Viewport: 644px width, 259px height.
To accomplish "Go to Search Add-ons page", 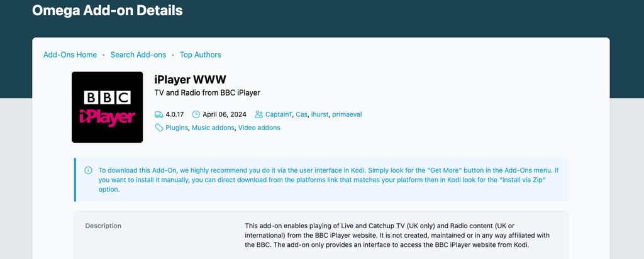I will [x=138, y=55].
